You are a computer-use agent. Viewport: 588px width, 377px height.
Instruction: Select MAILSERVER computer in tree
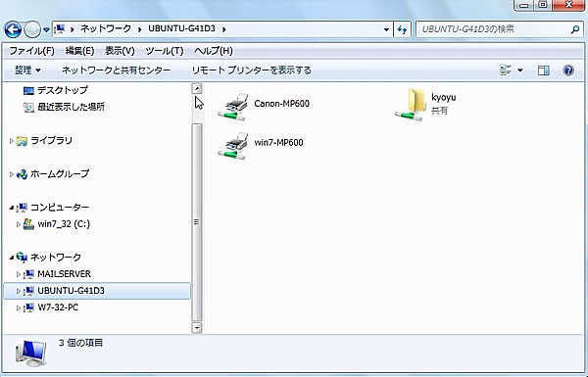64,274
